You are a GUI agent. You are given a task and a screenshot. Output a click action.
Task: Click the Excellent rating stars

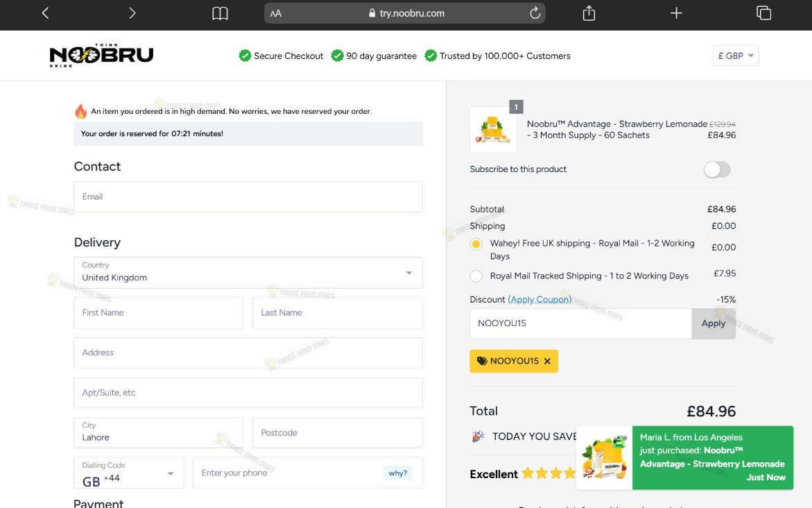pyautogui.click(x=548, y=473)
